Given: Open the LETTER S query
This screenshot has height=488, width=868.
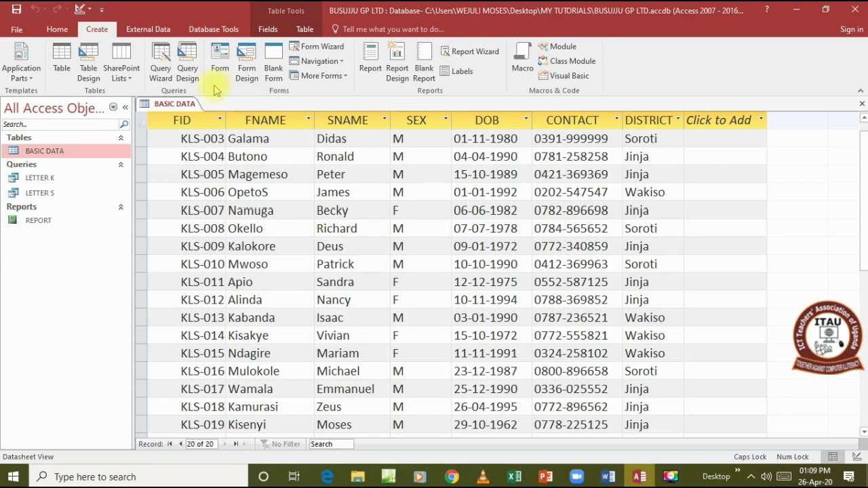Looking at the screenshot, I should click(x=40, y=193).
